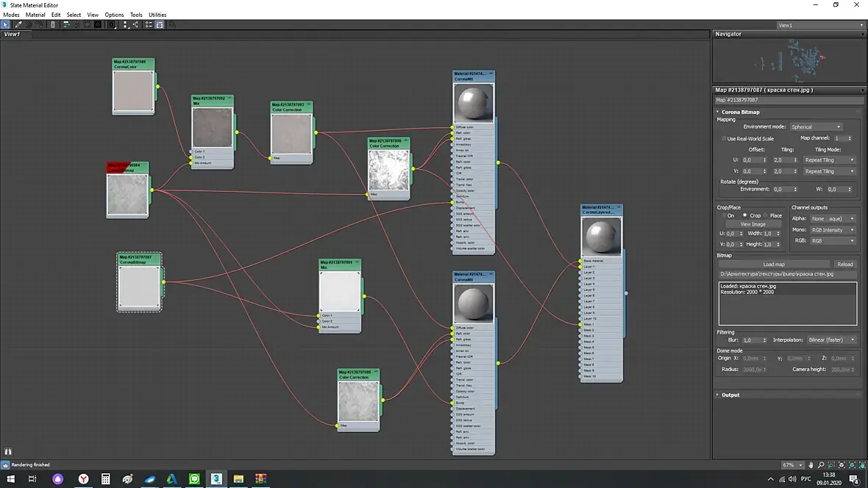Open Environment mode Spherical dropdown
This screenshot has width=868, height=488.
[816, 126]
